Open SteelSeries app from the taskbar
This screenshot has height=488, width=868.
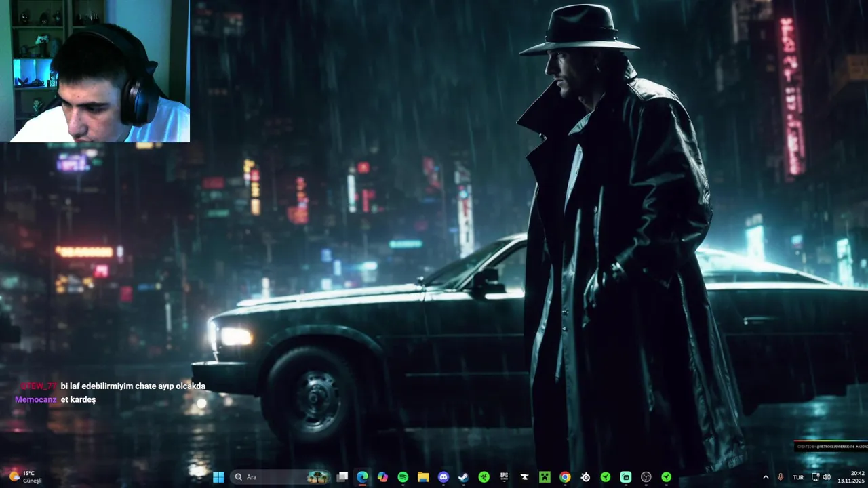585,477
